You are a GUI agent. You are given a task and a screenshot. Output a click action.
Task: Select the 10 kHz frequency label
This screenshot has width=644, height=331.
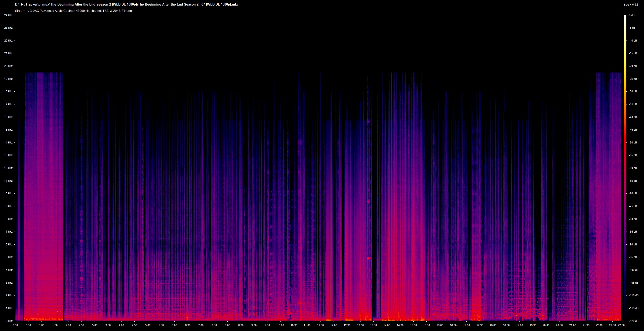[x=8, y=194]
